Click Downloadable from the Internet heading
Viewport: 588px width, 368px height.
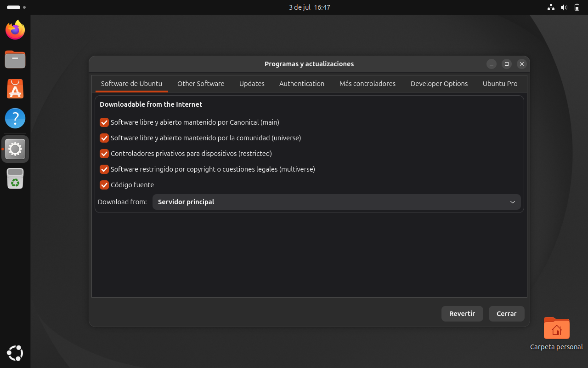(x=151, y=104)
